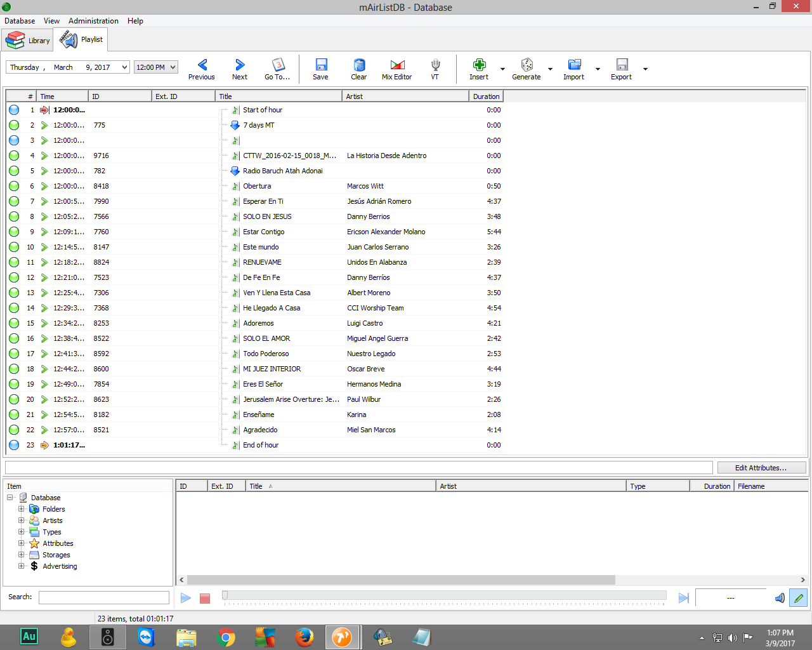Image resolution: width=812 pixels, height=650 pixels.
Task: Click the Edit Attributes button
Action: 761,468
